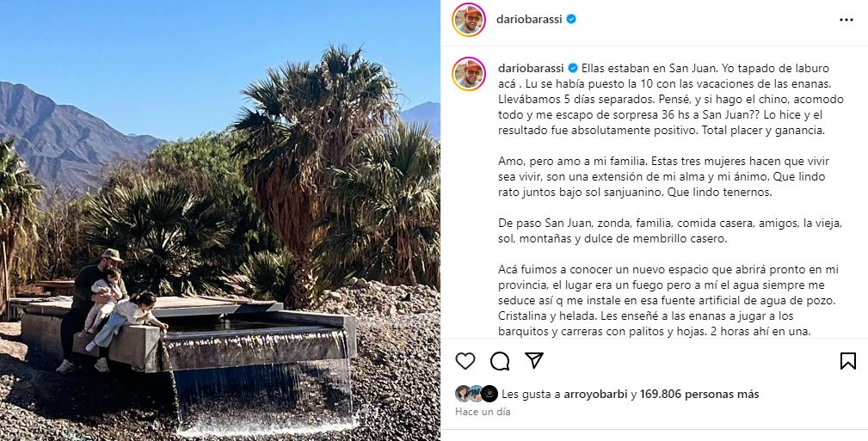Click the Hace un día timestamp
The width and height of the screenshot is (868, 441).
(x=483, y=412)
